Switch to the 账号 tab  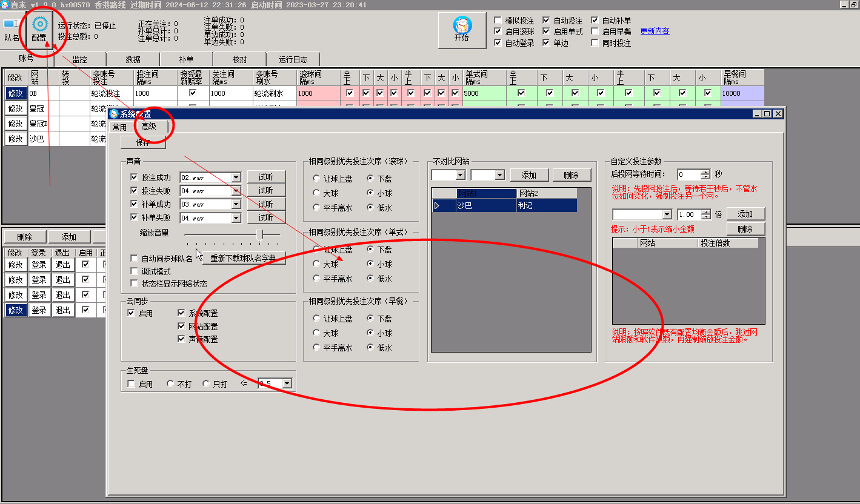(26, 59)
